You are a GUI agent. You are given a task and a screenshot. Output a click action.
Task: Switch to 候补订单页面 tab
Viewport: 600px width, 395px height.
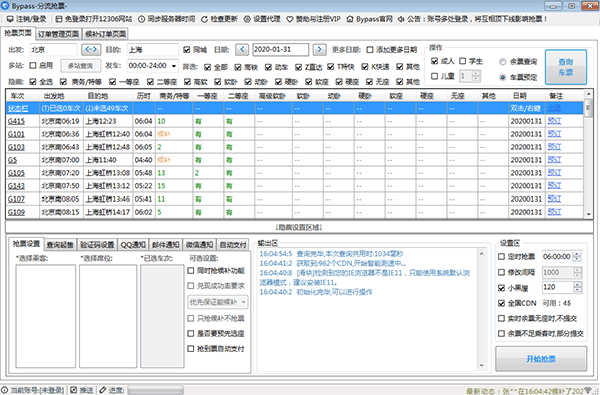105,34
